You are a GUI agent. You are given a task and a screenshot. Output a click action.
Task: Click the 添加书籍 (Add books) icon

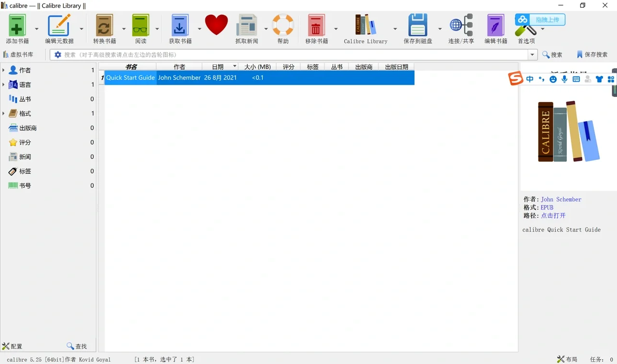(17, 25)
